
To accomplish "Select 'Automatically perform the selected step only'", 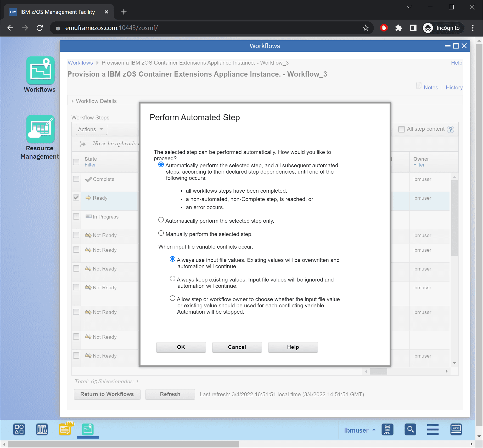I will 161,220.
